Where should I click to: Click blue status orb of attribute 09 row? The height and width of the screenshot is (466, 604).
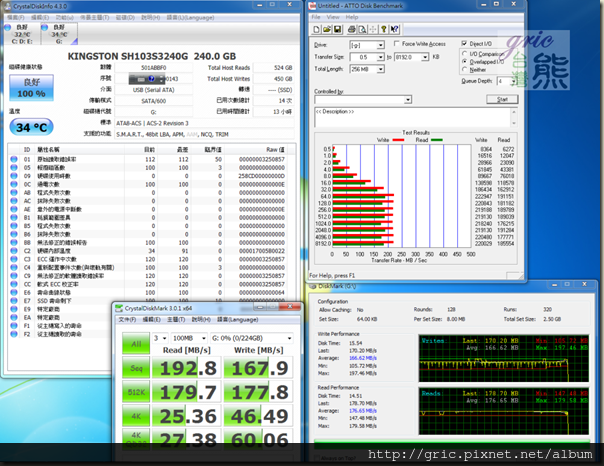[x=14, y=176]
